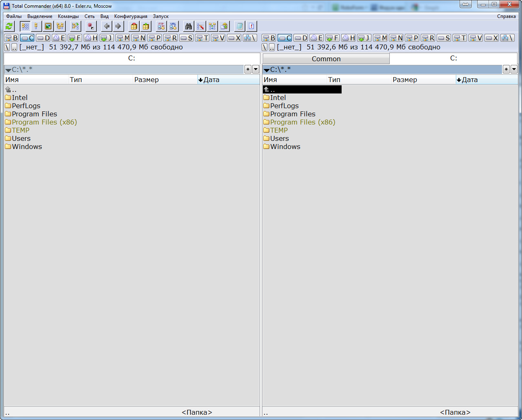Select the Windows folder in right panel

click(x=285, y=147)
